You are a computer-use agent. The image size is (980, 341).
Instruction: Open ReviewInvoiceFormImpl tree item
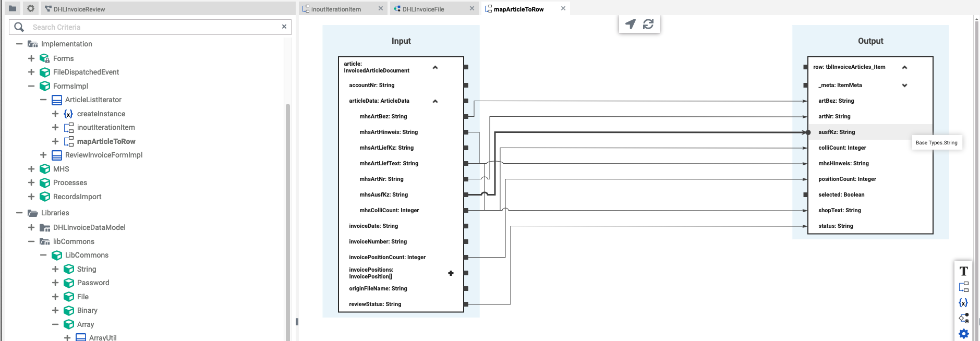103,155
